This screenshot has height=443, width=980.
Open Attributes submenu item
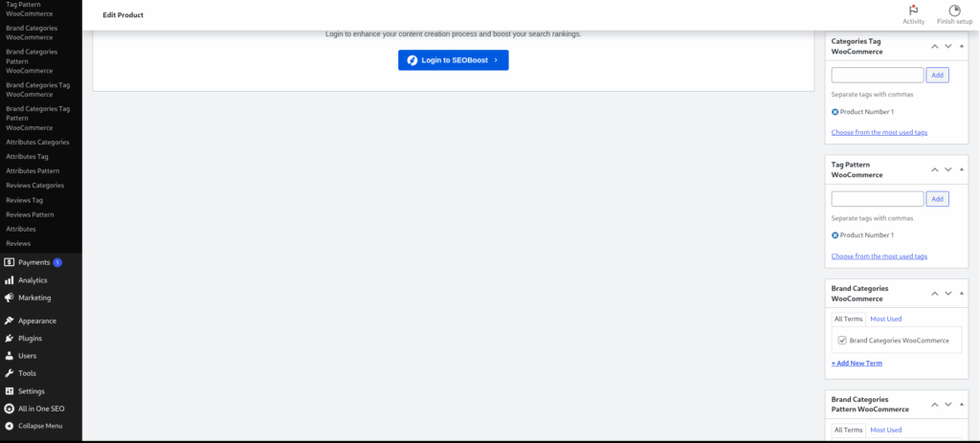click(21, 229)
